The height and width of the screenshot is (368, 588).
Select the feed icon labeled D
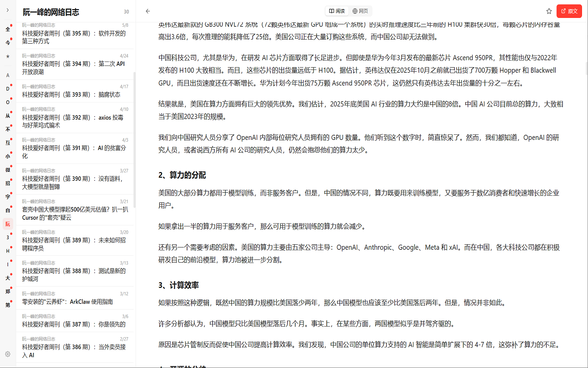[8, 89]
